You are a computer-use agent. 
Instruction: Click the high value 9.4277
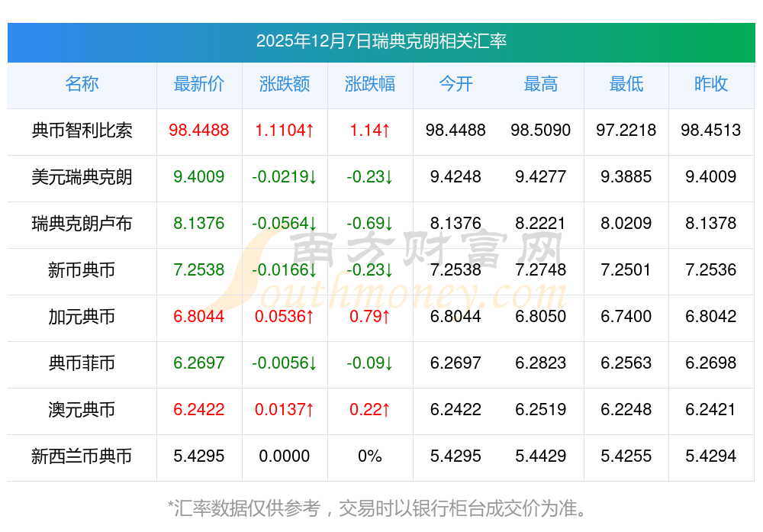pyautogui.click(x=541, y=176)
